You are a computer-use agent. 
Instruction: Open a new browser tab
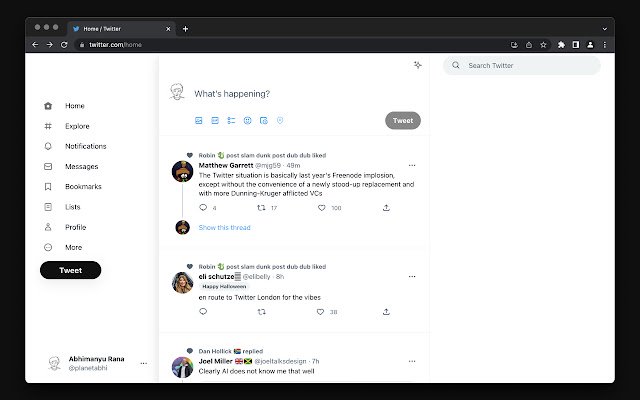click(185, 29)
